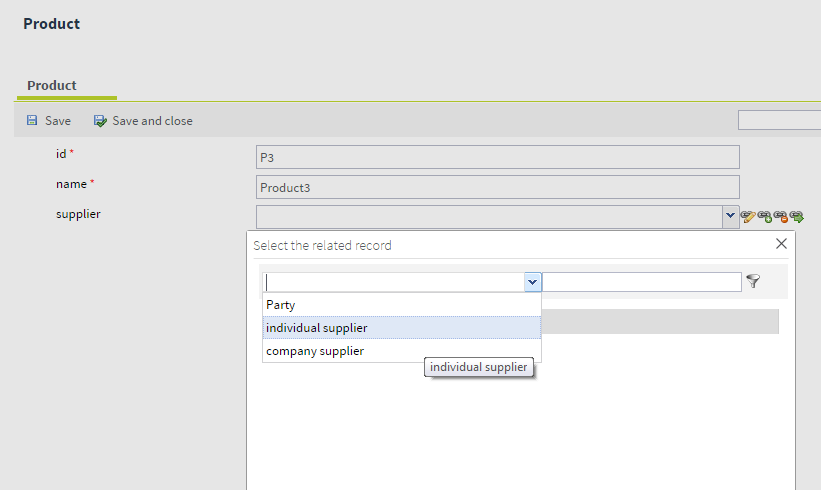Click into the name field with Product3
Image resolution: width=821 pixels, height=490 pixels.
[x=497, y=187]
